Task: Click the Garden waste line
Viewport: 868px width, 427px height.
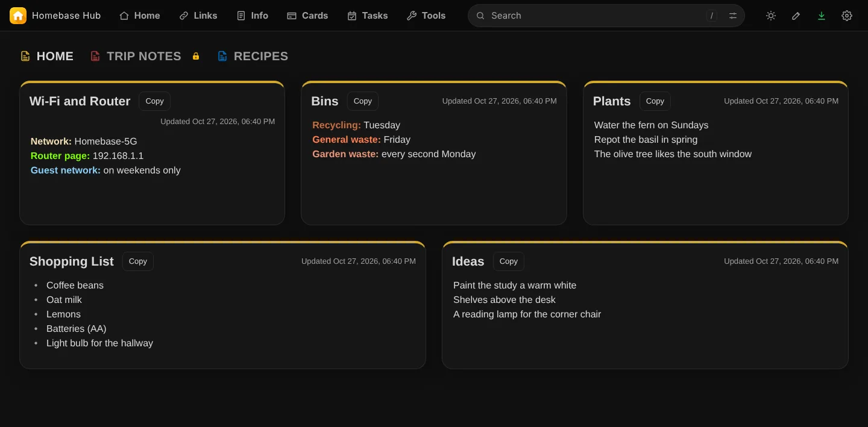Action: point(394,154)
